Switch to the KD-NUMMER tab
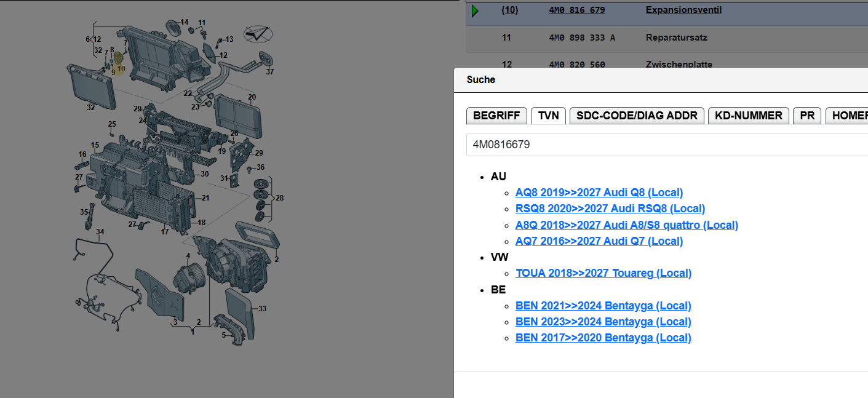Viewport: 868px width, 398px height. 748,116
